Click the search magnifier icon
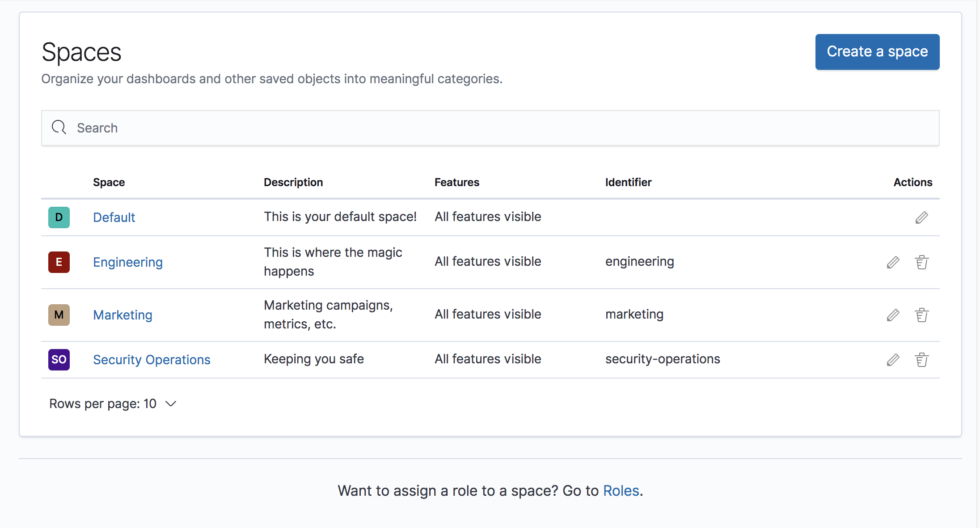Viewport: 980px width, 528px height. click(59, 128)
